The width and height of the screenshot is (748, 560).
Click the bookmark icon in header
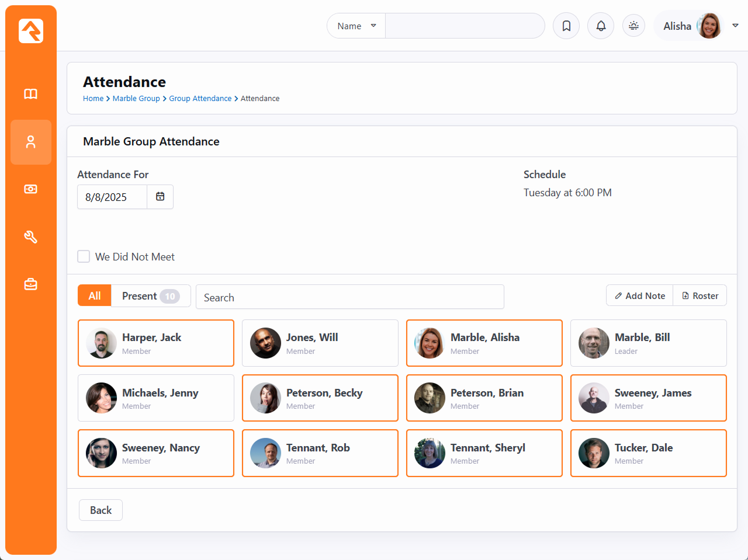[566, 26]
